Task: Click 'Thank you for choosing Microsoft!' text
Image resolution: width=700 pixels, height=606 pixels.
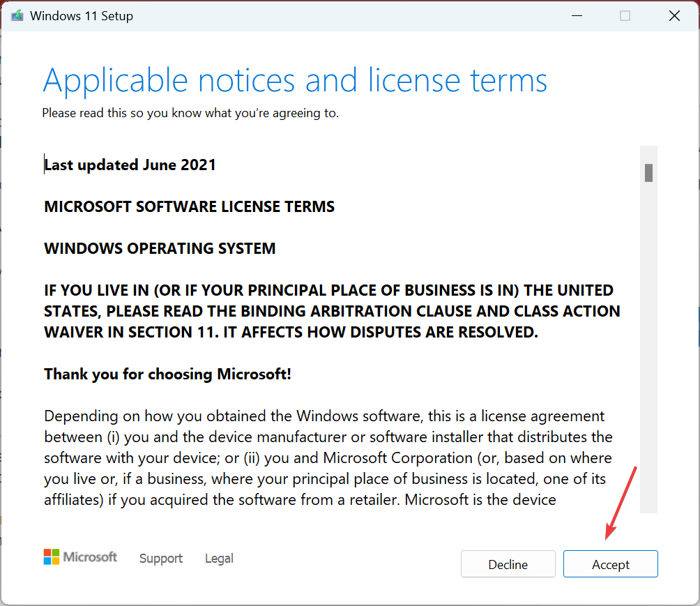Action: click(x=167, y=374)
